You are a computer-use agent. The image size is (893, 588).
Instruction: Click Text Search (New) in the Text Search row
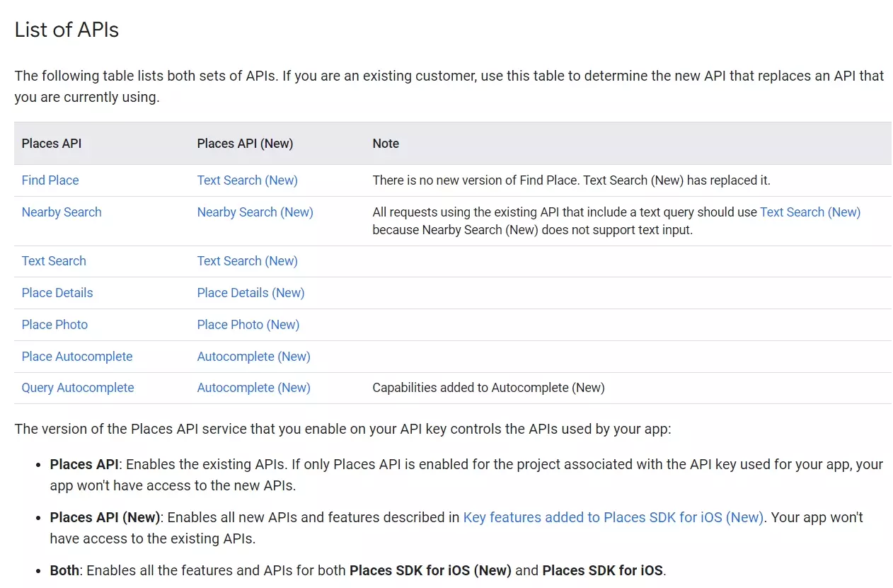point(247,261)
